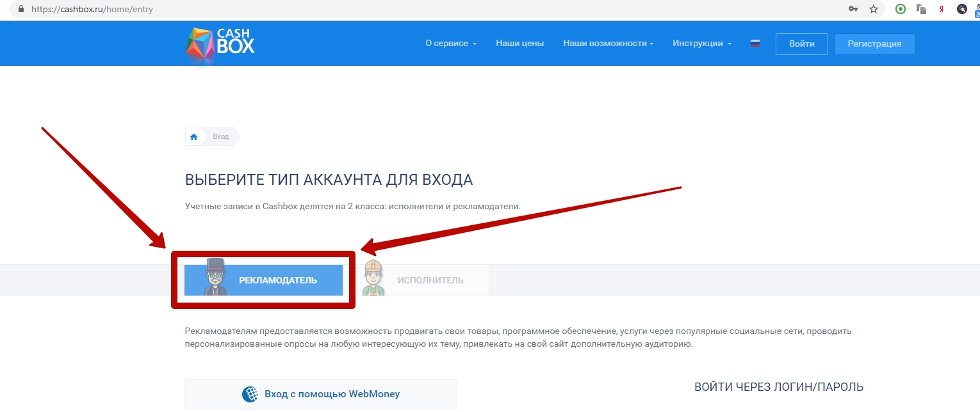Expand the 'Наши возможности' dropdown menu
980x412 pixels.
[x=608, y=44]
